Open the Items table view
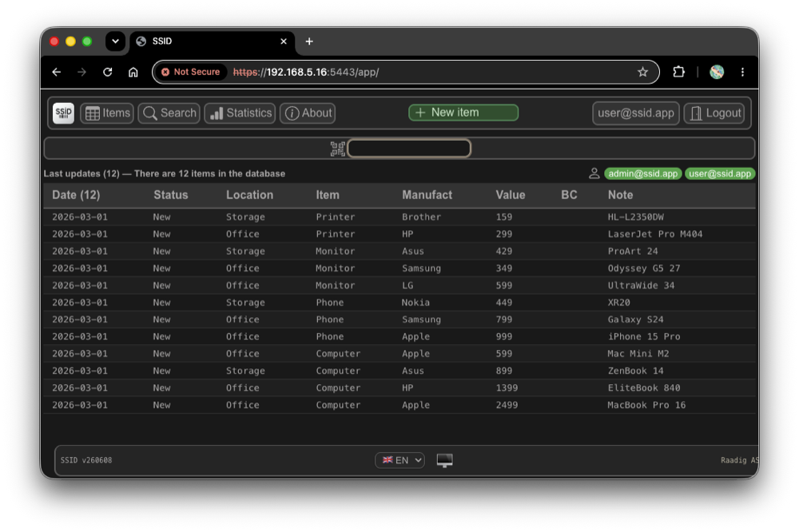This screenshot has height=532, width=799. [107, 113]
